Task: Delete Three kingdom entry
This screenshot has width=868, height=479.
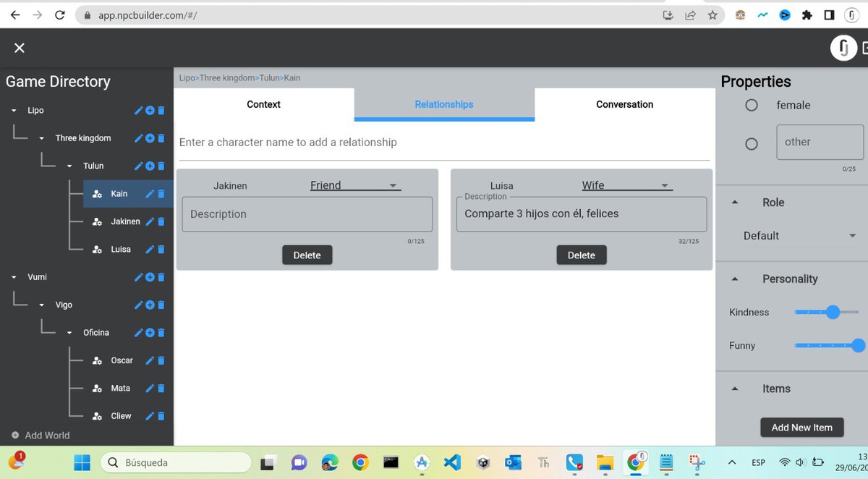Action: point(161,138)
